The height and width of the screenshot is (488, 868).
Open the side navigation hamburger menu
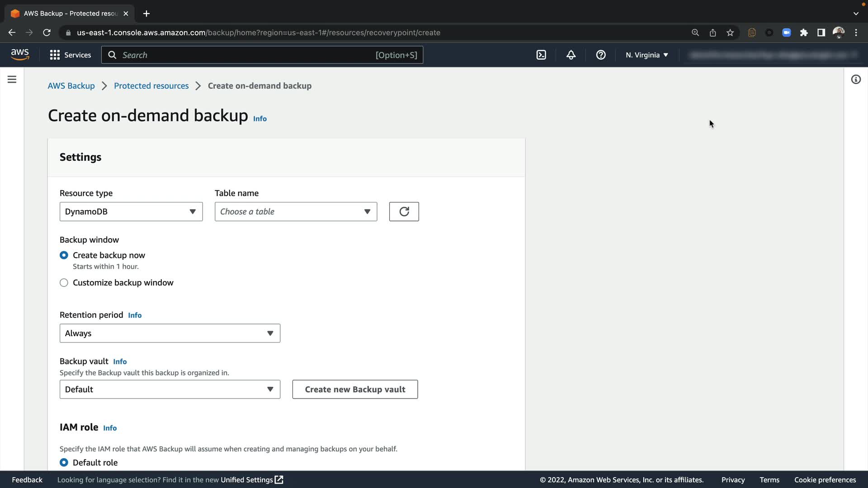coord(12,80)
